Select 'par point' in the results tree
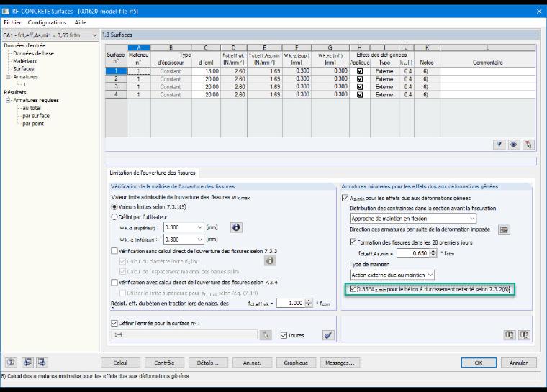Screen dimensions: 547x392 point(33,124)
